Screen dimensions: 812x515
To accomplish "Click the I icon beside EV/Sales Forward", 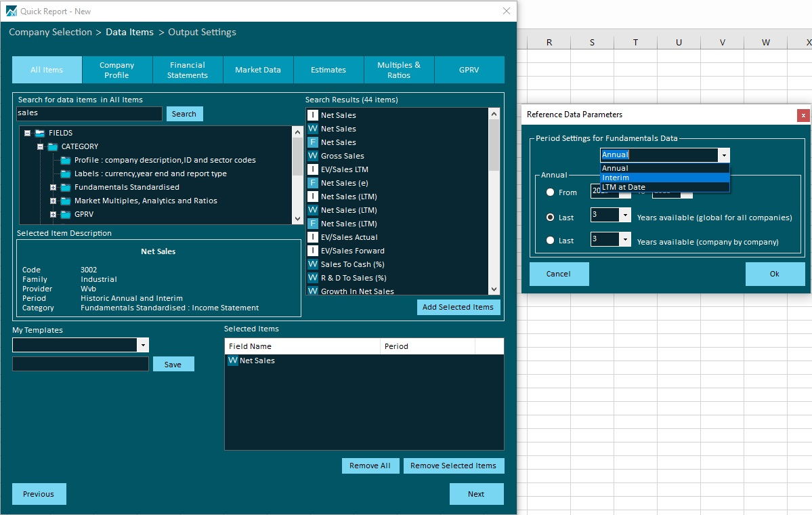I will click(x=312, y=251).
